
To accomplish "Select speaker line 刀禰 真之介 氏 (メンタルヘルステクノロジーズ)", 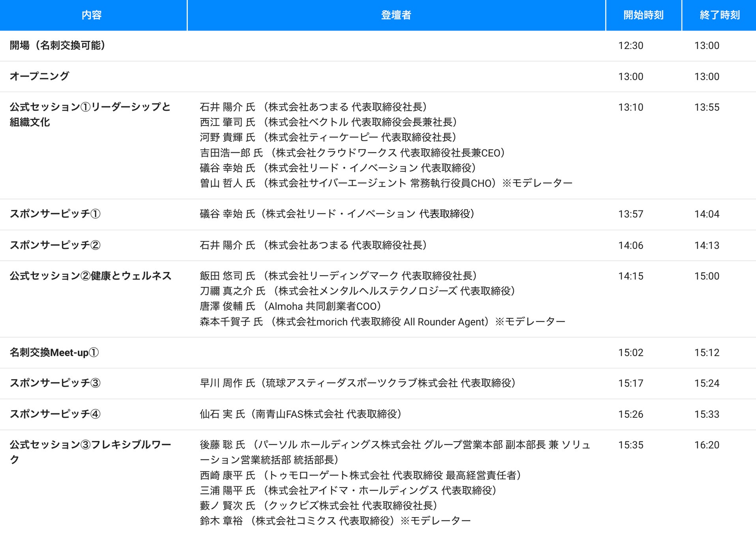I will coord(357,291).
